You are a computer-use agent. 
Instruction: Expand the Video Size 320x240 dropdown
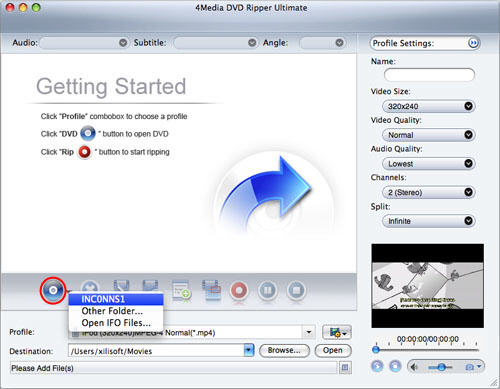429,106
